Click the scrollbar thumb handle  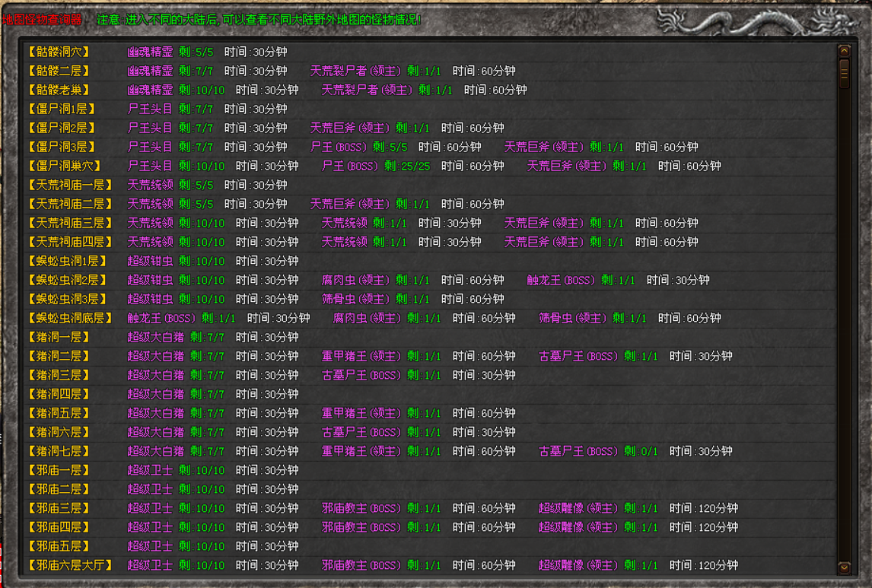(844, 74)
